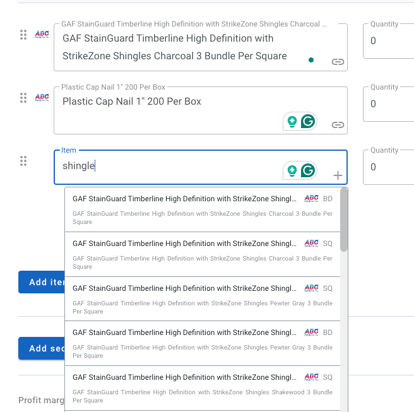Choose Pewter Gray shingles suggestion with BD unit
Screen dimensions: 414x412
tap(203, 343)
